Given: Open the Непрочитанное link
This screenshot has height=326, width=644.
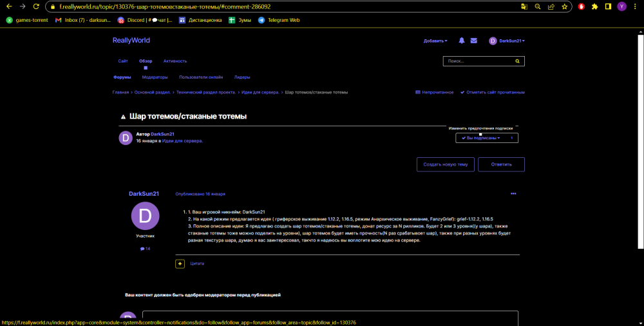Looking at the screenshot, I should point(435,93).
